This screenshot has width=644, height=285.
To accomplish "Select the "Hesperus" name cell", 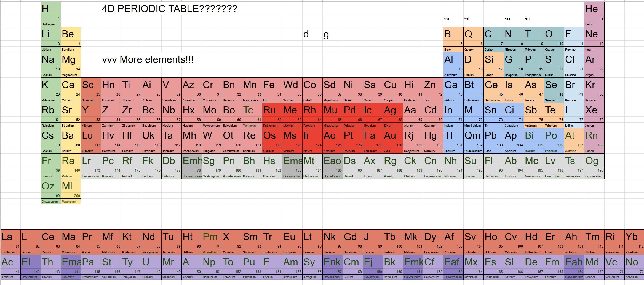I will pyautogui.click(x=514, y=75).
